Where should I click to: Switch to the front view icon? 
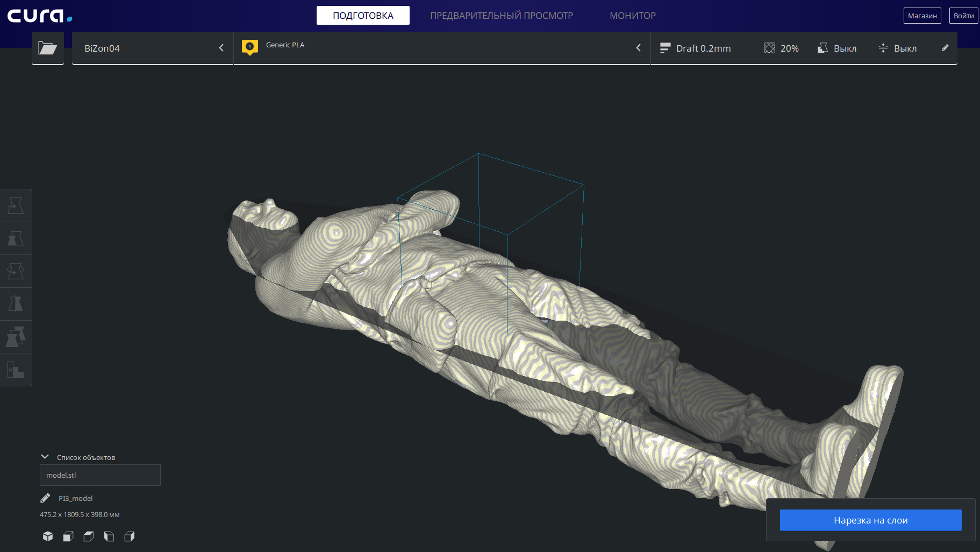[68, 536]
